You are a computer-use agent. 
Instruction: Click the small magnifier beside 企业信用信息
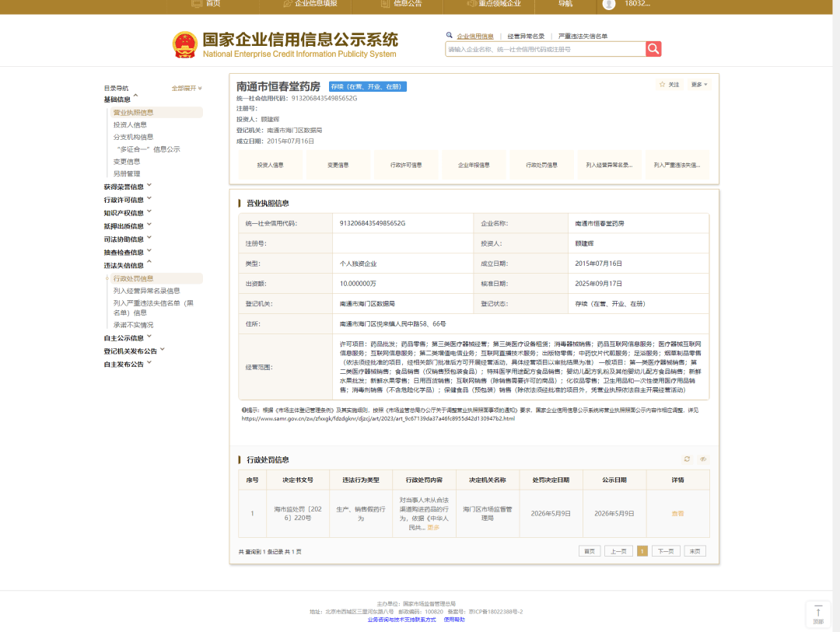click(449, 35)
